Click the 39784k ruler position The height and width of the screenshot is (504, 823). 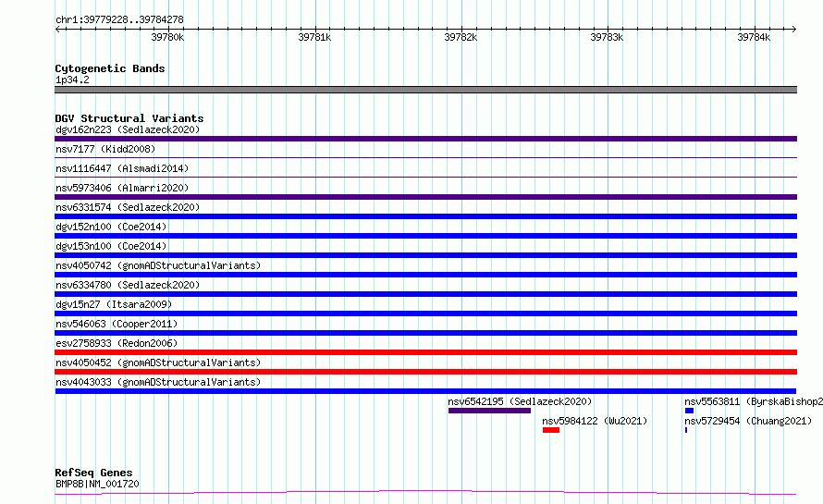click(754, 37)
